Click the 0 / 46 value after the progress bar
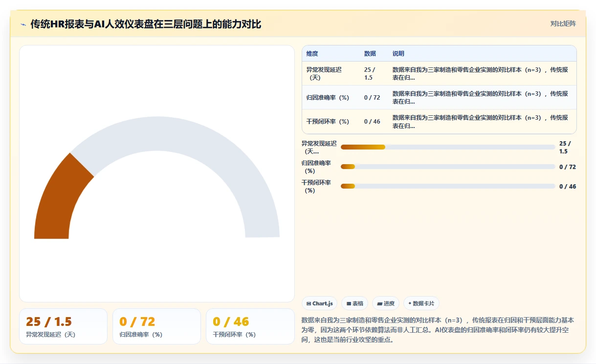 (568, 186)
